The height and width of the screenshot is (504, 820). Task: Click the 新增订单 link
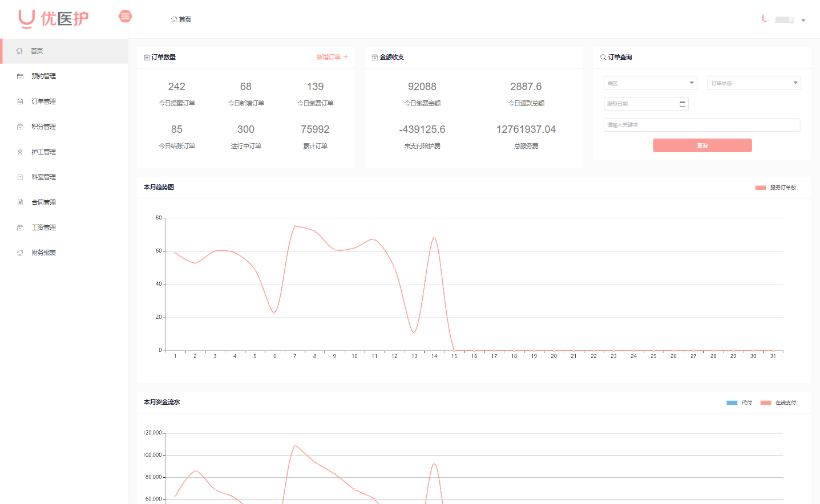coord(332,57)
